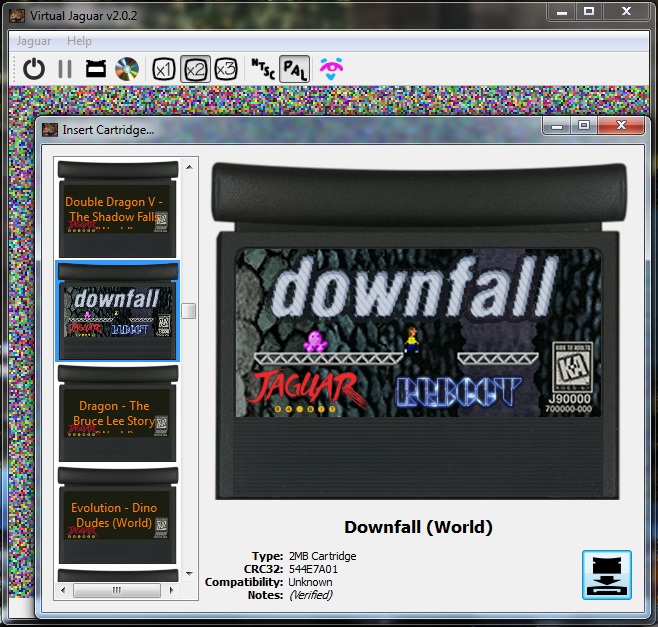
Task: Minimize the Virtual Jaguar main window
Action: (561, 11)
